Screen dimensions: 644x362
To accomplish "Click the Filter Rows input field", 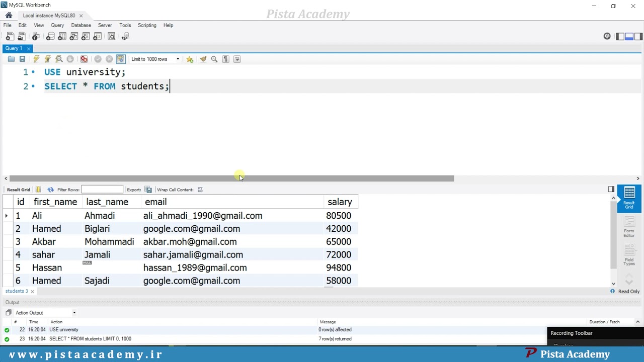I will pyautogui.click(x=102, y=190).
